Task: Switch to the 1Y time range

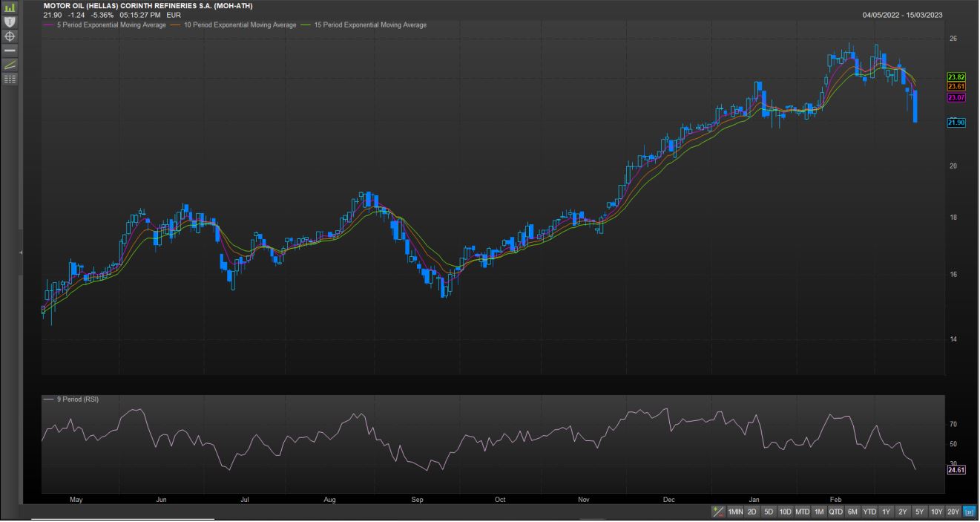Action: point(886,512)
